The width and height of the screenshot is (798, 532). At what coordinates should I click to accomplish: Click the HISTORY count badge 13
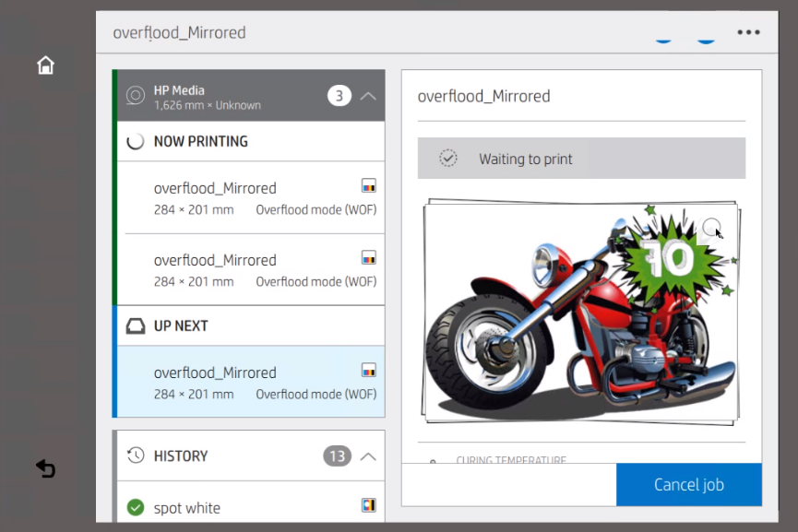(337, 456)
